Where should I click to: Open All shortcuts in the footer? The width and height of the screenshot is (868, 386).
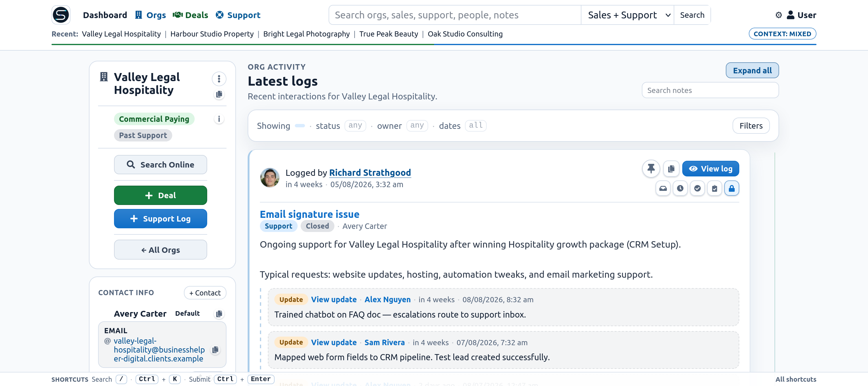click(796, 379)
